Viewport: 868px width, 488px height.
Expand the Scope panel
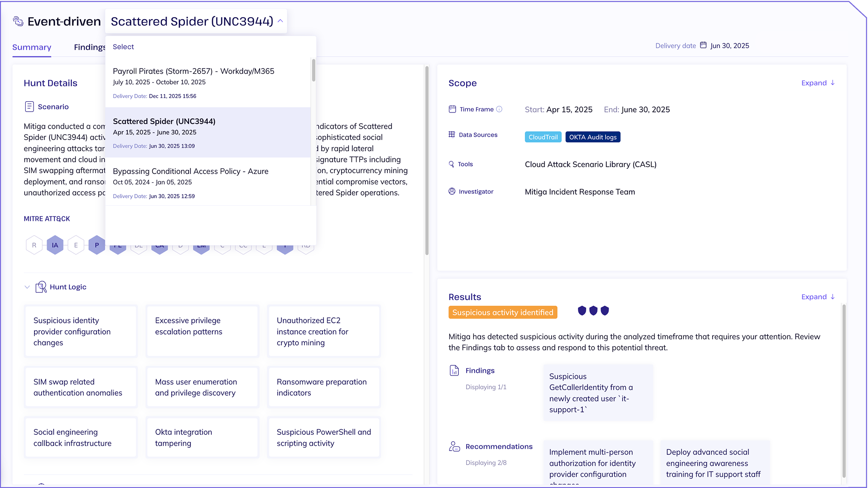[x=818, y=83]
